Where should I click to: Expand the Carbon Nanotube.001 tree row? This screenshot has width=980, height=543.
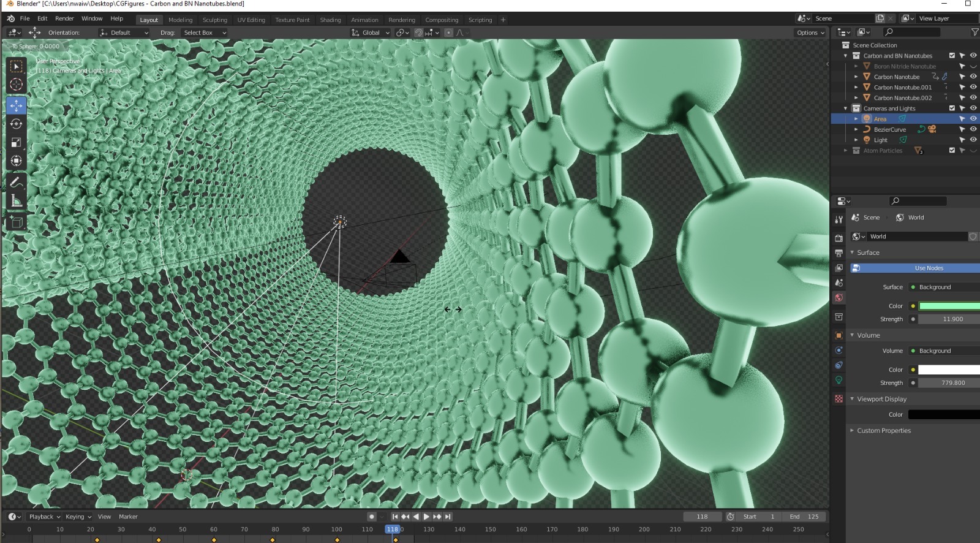click(856, 87)
